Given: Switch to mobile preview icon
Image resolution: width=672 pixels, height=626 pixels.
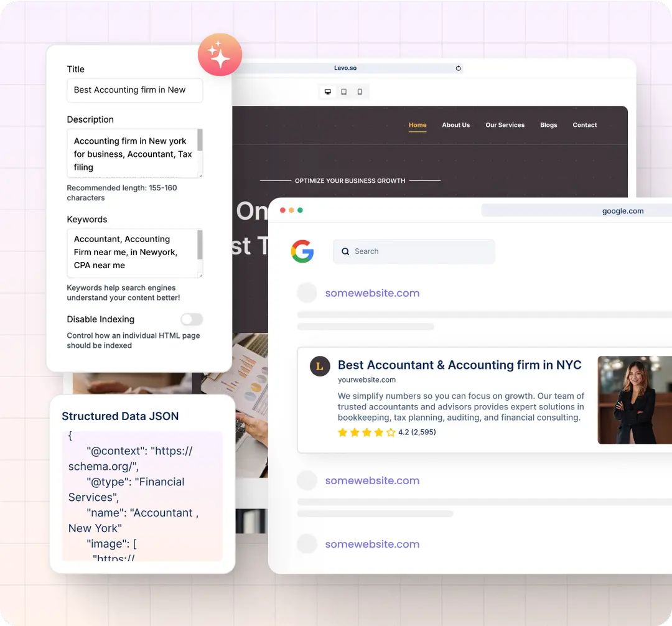Looking at the screenshot, I should click(x=360, y=91).
